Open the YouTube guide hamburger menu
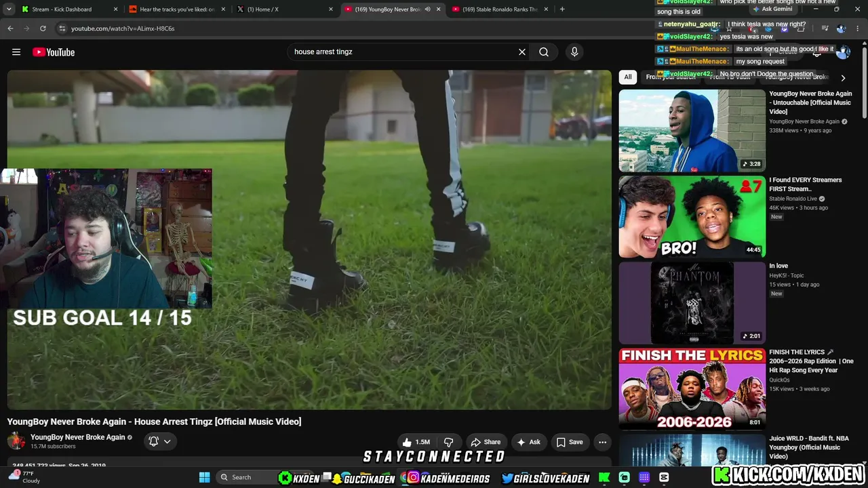 tap(16, 52)
